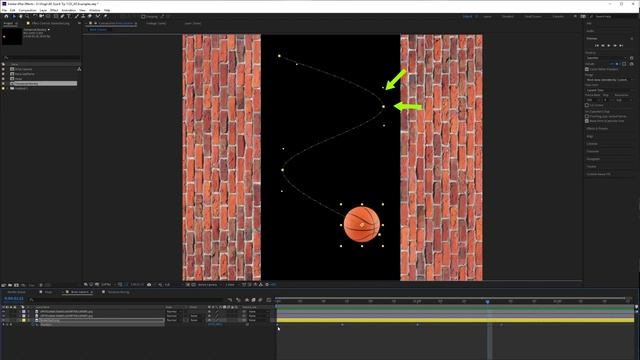Toggle the Snapping checkbox in the toolbar
Image resolution: width=640 pixels, height=360 pixels.
point(143,17)
